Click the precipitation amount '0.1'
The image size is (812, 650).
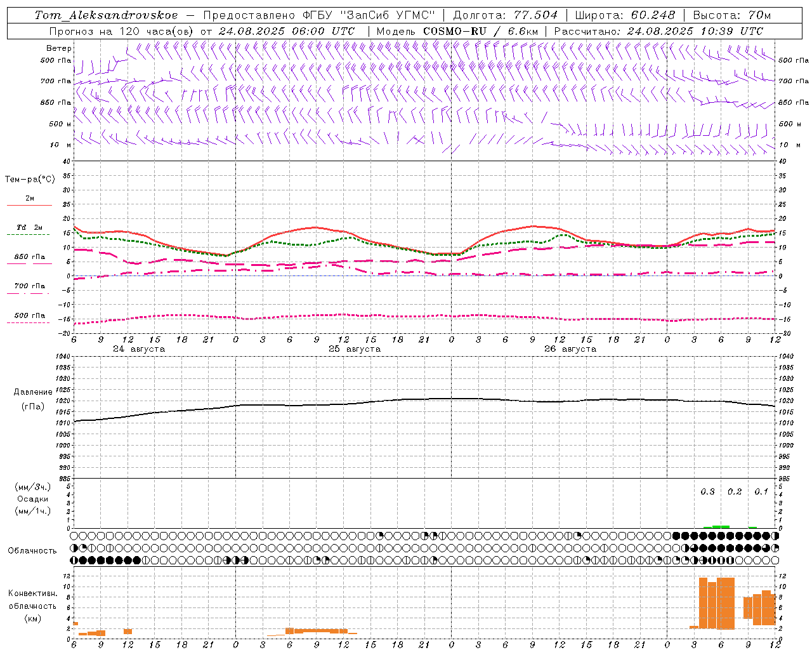point(761,492)
